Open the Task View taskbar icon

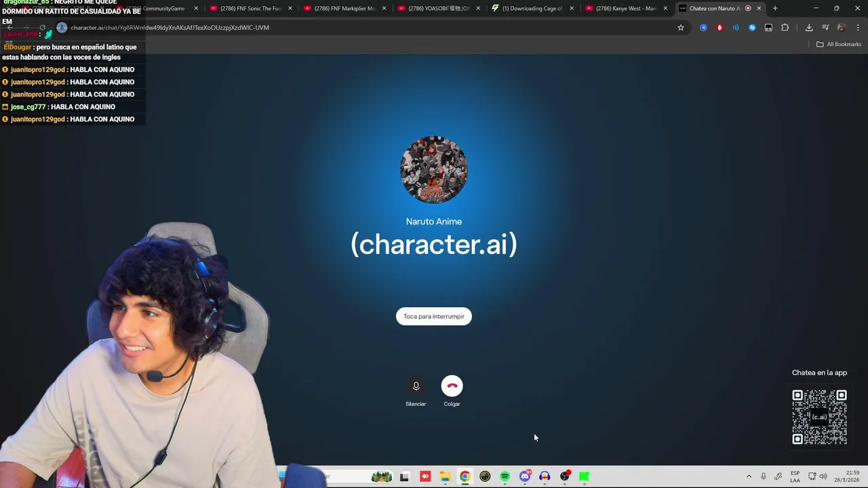click(x=404, y=476)
